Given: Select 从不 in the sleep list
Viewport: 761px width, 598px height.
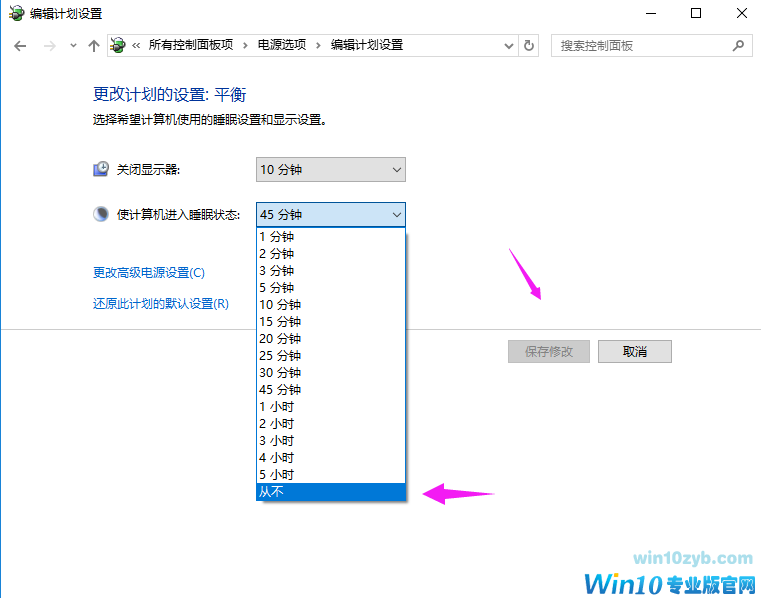Looking at the screenshot, I should [x=330, y=491].
